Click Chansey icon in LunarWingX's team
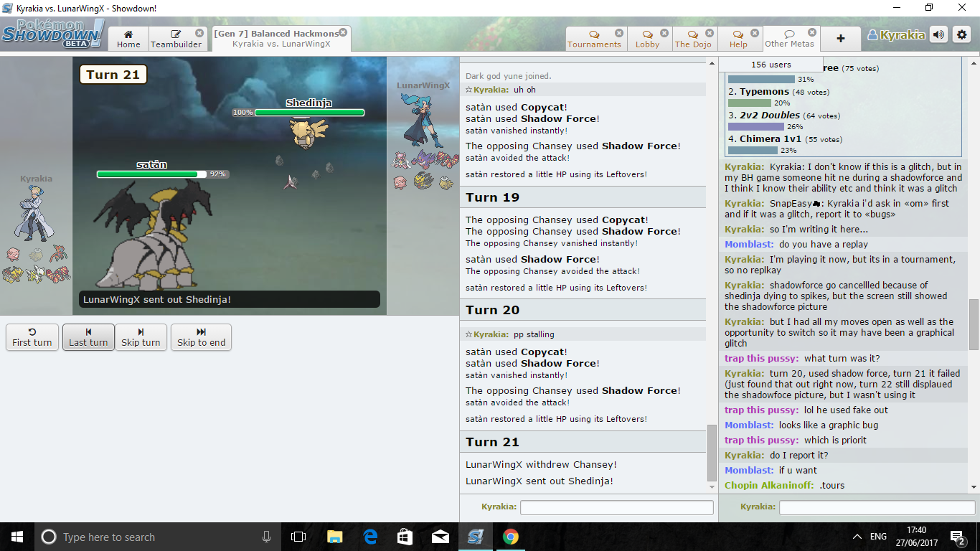 [402, 182]
